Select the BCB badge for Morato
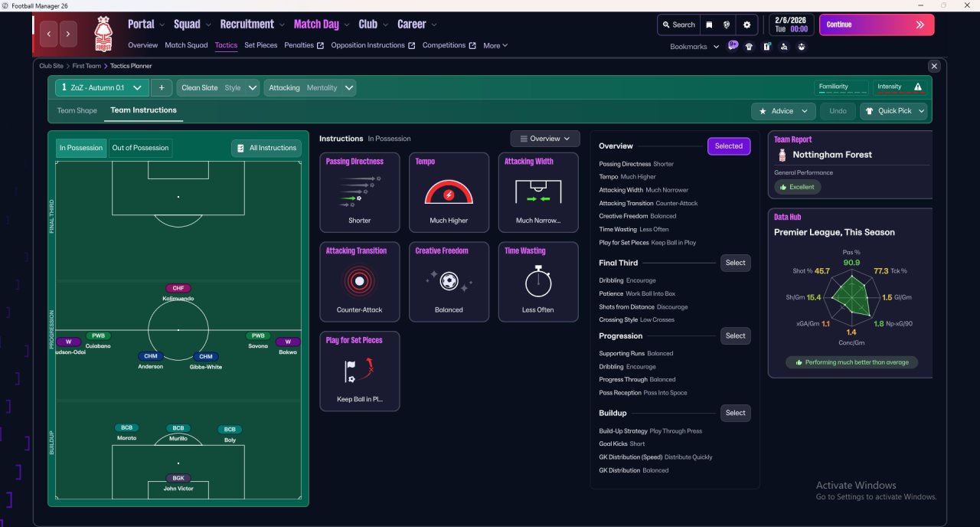This screenshot has height=527, width=980. point(126,428)
